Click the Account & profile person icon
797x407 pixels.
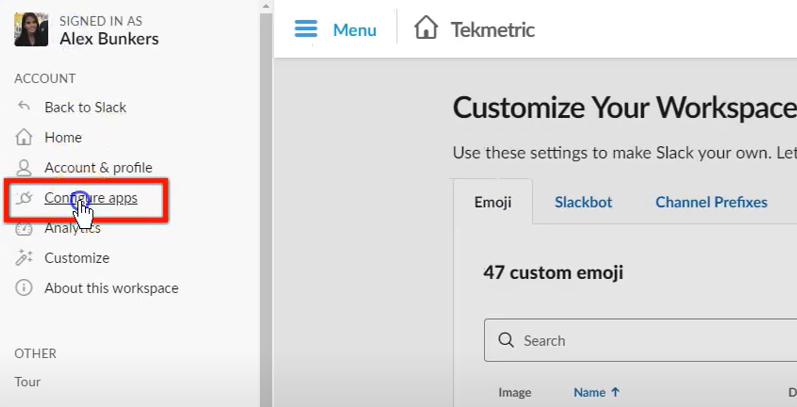coord(23,168)
